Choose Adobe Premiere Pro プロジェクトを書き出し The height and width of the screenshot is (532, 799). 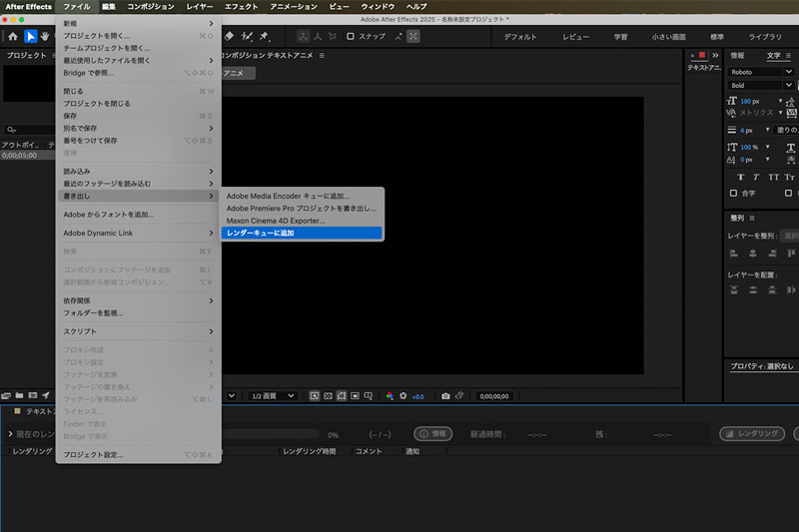pos(302,209)
